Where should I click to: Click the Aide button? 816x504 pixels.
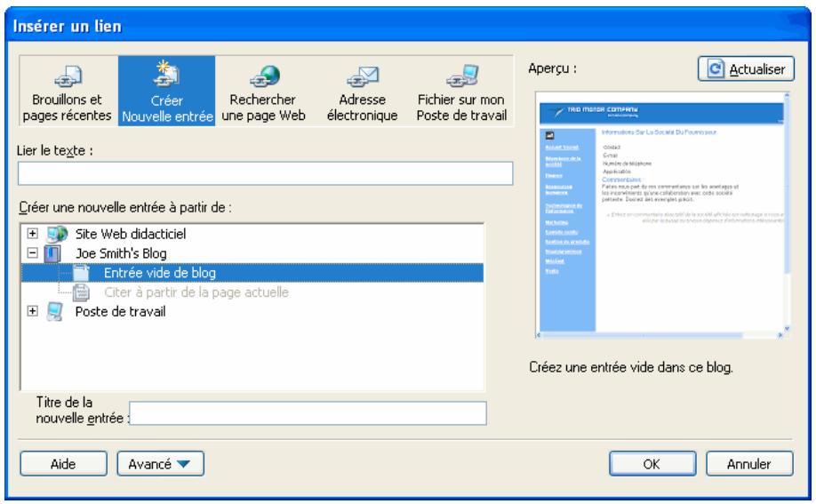63,463
